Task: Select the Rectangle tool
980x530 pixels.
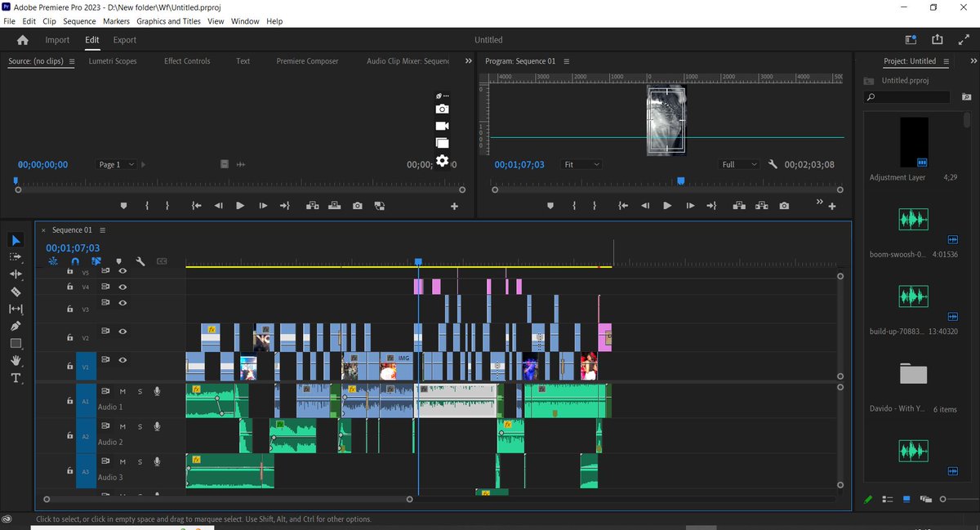Action: click(16, 343)
